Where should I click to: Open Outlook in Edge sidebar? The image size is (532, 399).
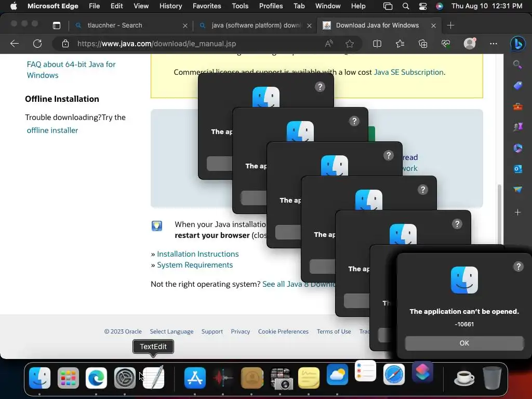(x=517, y=169)
